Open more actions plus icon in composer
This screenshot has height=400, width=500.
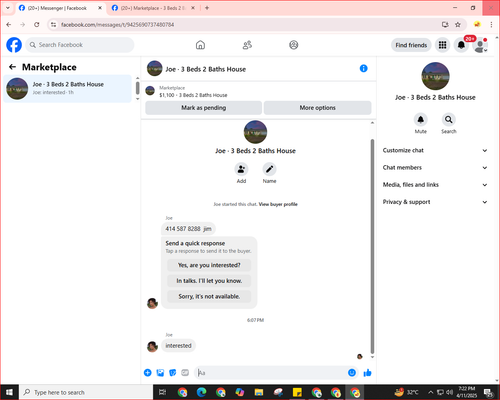pos(148,373)
